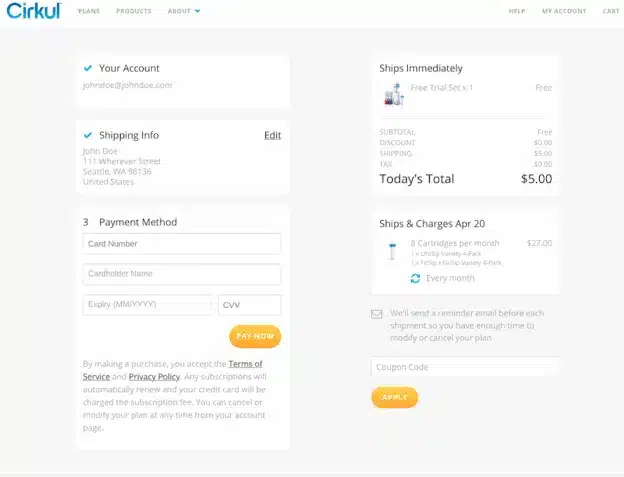
Task: Open the Products menu item
Action: click(133, 11)
